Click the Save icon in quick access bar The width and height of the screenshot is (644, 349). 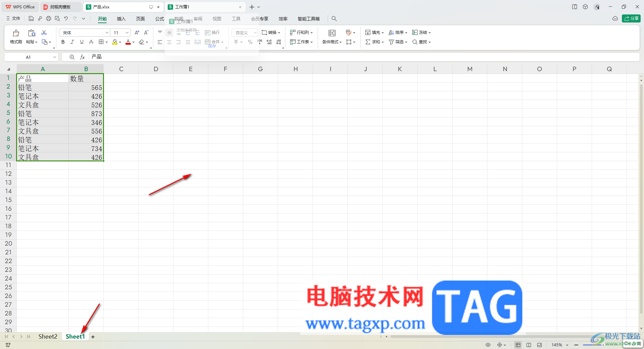[31, 19]
